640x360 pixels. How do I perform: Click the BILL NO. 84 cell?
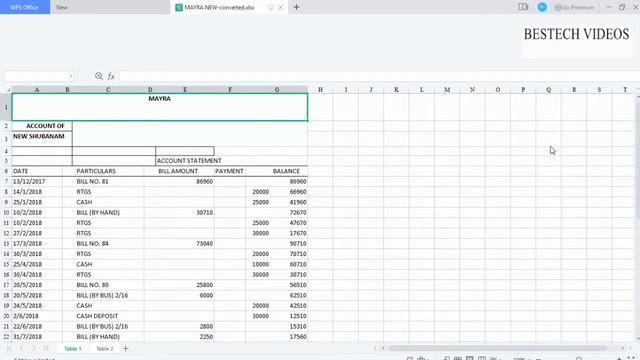pyautogui.click(x=103, y=244)
